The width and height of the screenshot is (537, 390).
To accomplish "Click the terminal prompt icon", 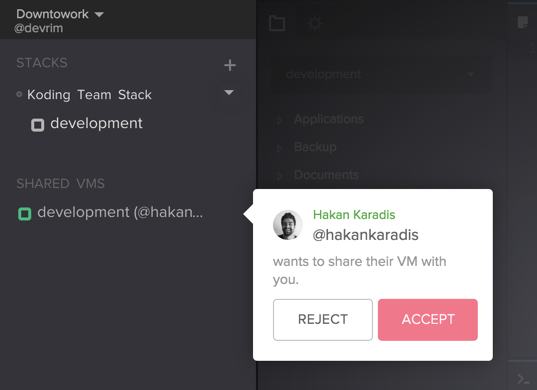I will point(524,379).
